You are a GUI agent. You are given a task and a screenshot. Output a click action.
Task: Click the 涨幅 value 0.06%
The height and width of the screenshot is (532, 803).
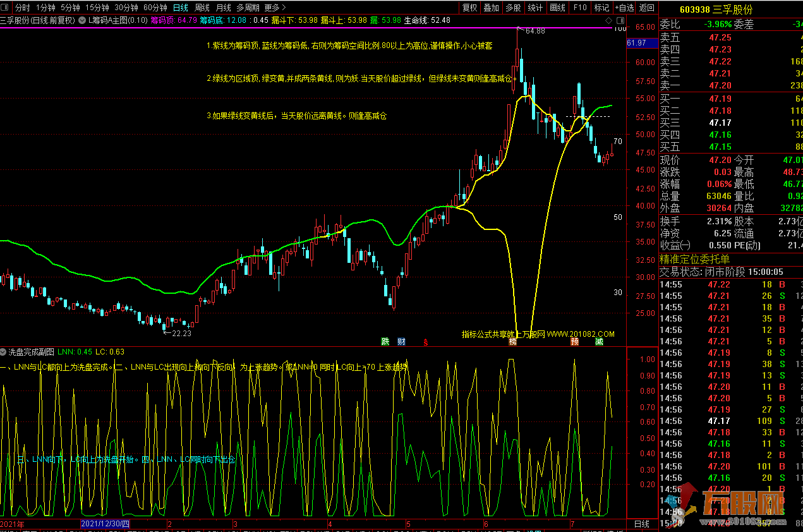(718, 184)
